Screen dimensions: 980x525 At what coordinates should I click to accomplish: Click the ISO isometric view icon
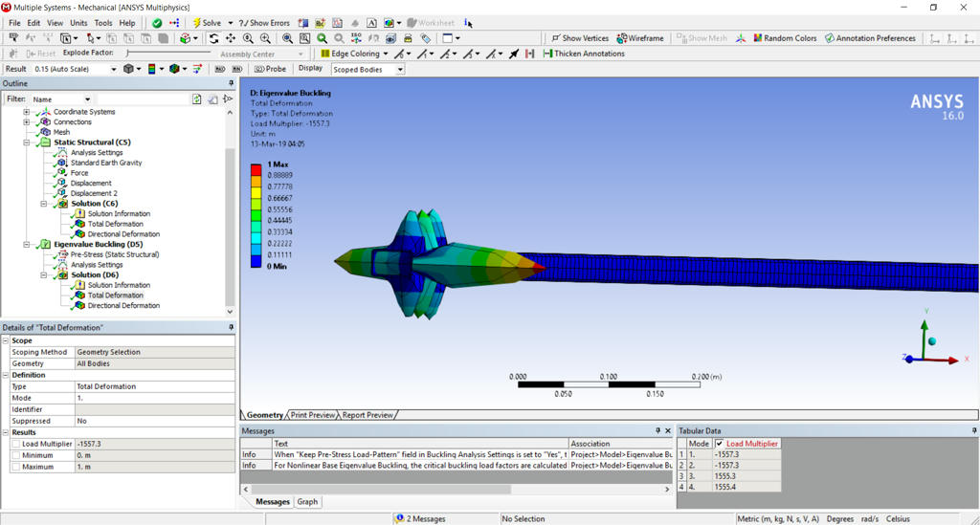[x=356, y=38]
